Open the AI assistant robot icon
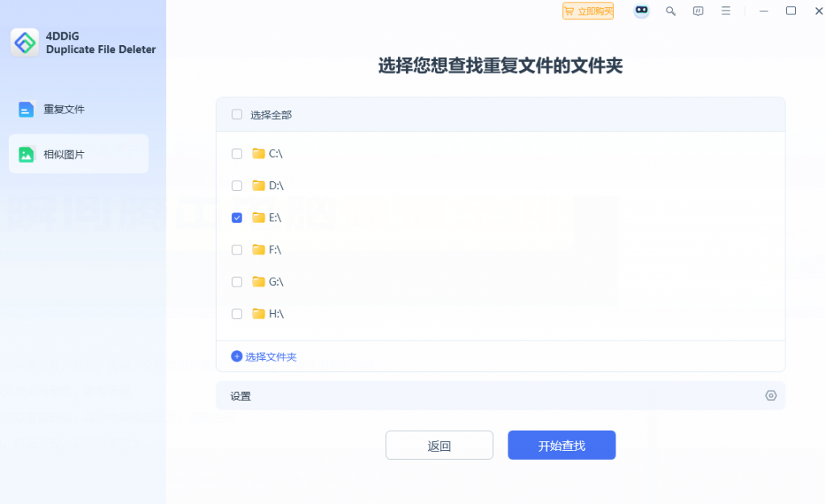The width and height of the screenshot is (825, 504). (x=641, y=10)
